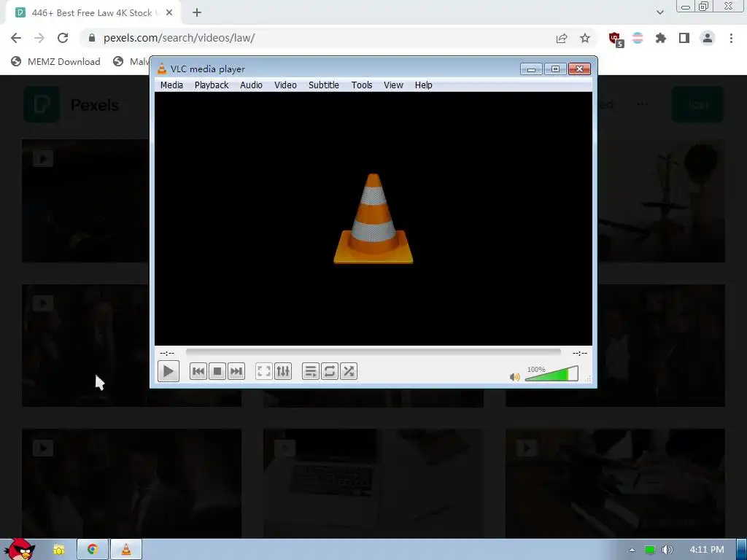This screenshot has height=560, width=747.
Task: Show hidden system tray icons
Action: (632, 550)
